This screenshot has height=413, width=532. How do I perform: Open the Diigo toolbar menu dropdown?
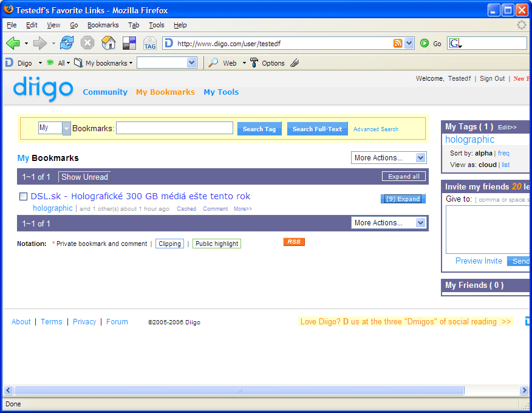(40, 63)
